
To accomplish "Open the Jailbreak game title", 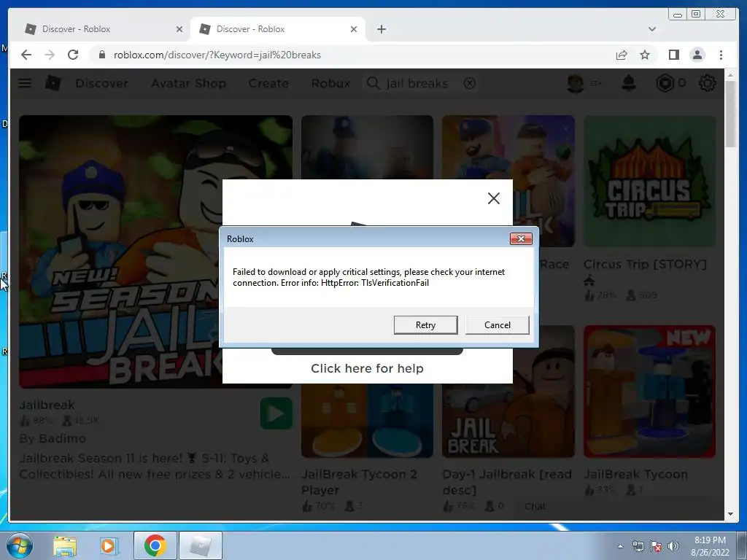I will click(x=47, y=405).
